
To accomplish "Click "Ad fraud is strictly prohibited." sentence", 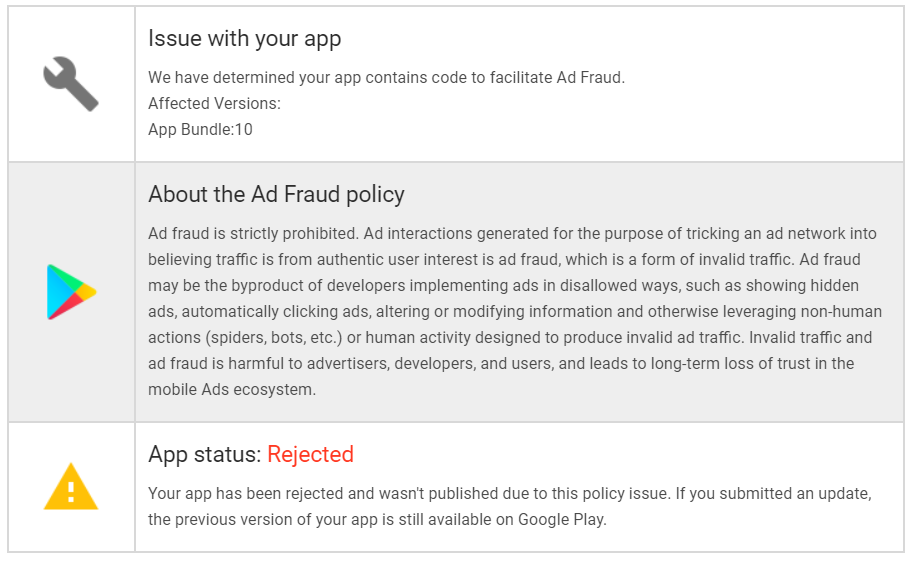I will click(x=252, y=234).
